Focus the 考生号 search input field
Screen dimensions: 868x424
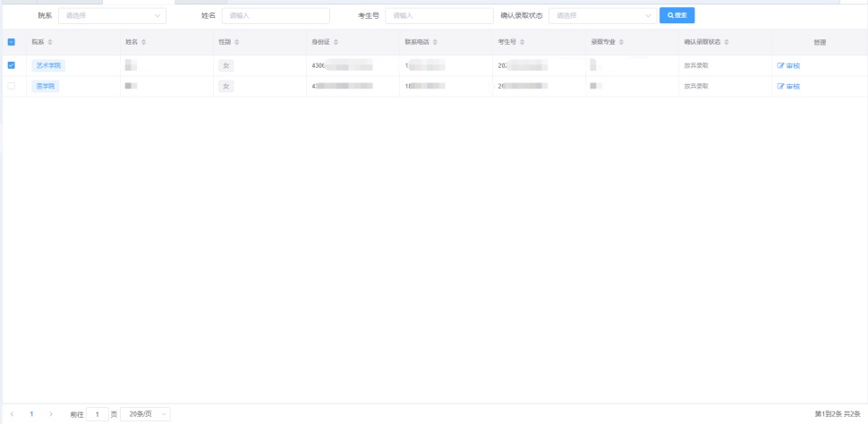coord(438,15)
